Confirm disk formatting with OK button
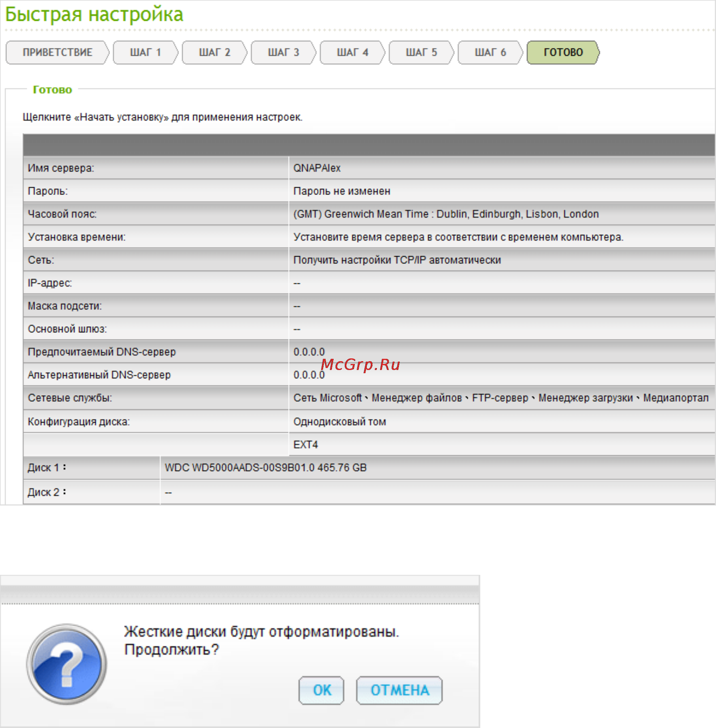This screenshot has width=716, height=728. point(322,690)
